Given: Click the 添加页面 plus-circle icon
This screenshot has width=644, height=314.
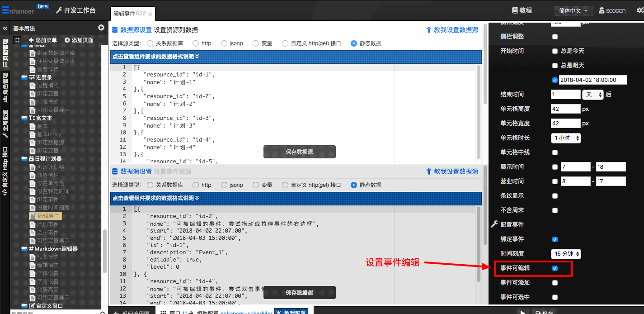Looking at the screenshot, I should click(67, 40).
